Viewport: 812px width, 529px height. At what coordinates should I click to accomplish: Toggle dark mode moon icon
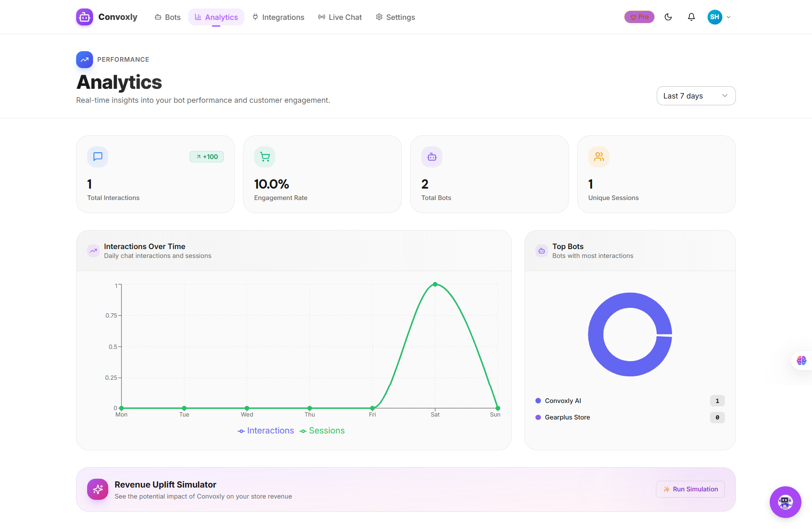[x=668, y=17]
